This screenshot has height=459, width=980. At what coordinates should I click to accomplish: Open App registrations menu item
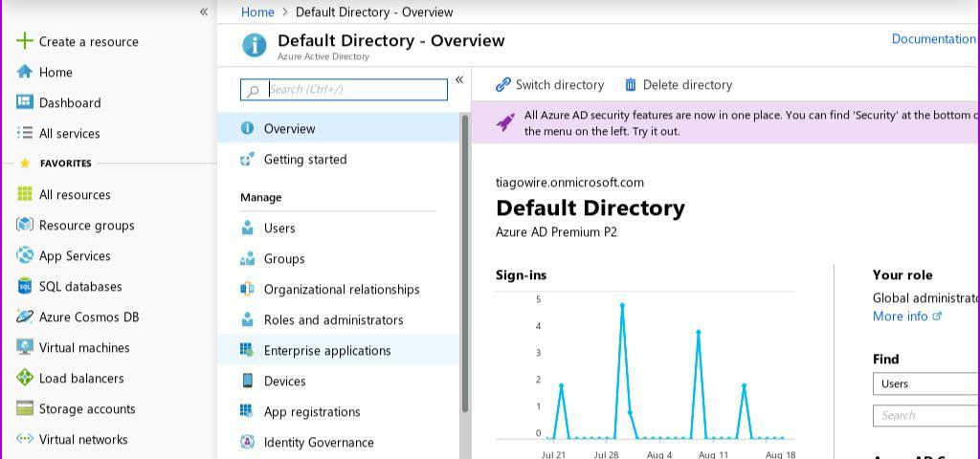click(338, 411)
